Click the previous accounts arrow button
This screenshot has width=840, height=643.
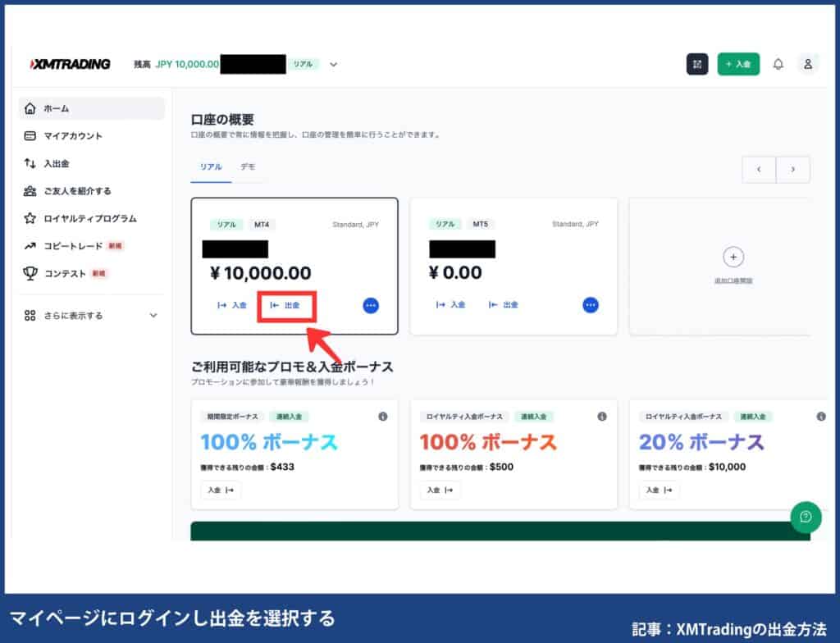click(x=759, y=169)
